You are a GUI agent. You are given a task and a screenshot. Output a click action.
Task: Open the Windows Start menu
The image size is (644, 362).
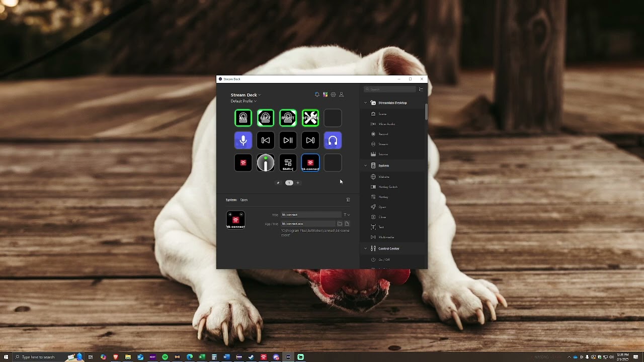pyautogui.click(x=6, y=357)
